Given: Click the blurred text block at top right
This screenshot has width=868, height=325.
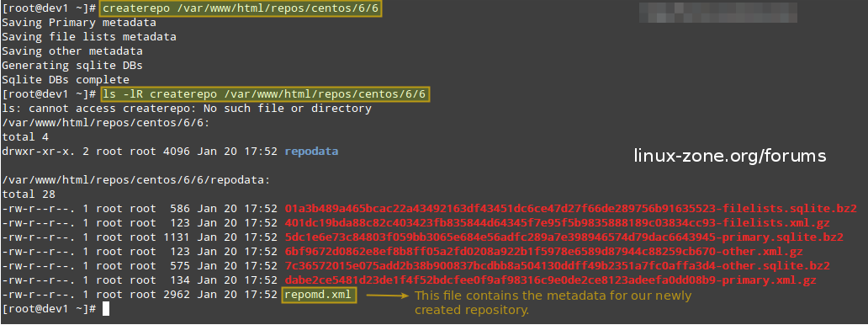Looking at the screenshot, I should click(718, 12).
